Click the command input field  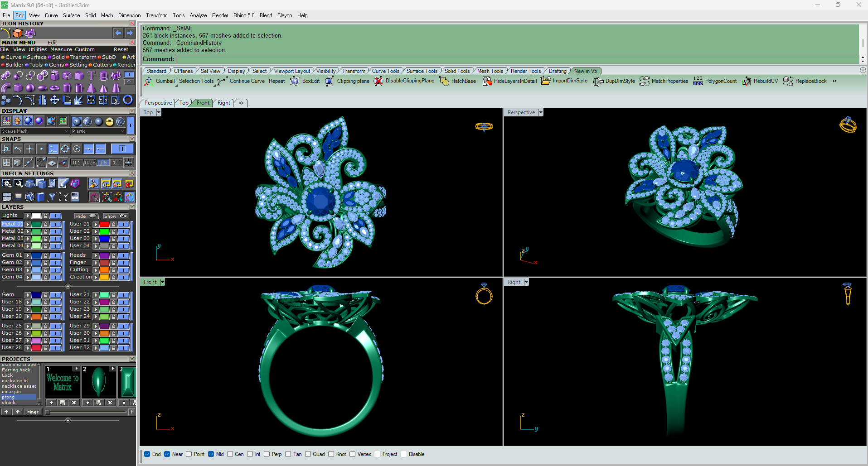click(517, 59)
